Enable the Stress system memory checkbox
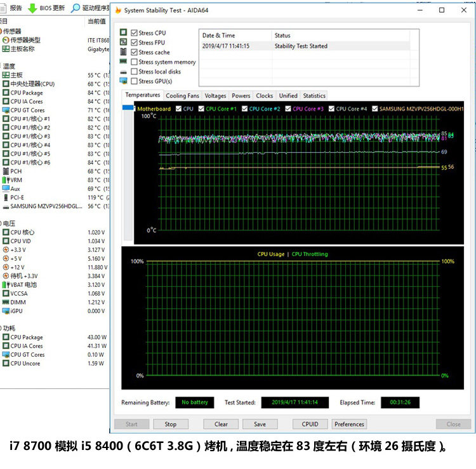Screen dimensions: 476x469 click(134, 62)
